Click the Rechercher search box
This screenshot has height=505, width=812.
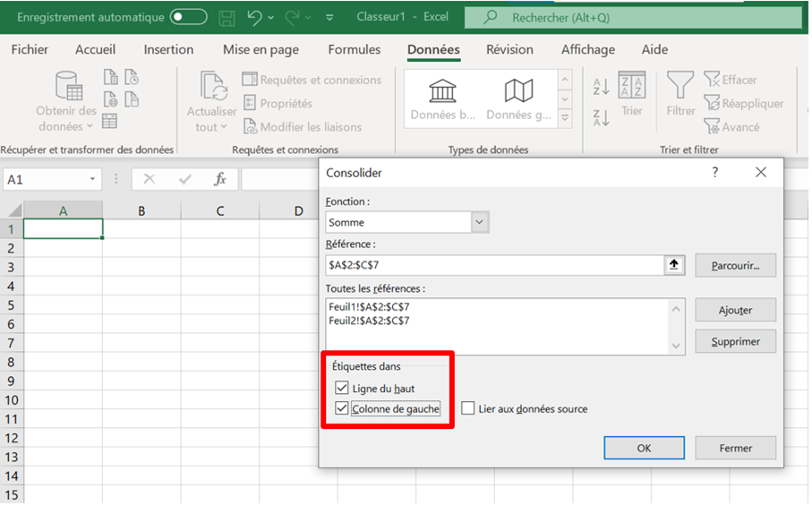(633, 18)
